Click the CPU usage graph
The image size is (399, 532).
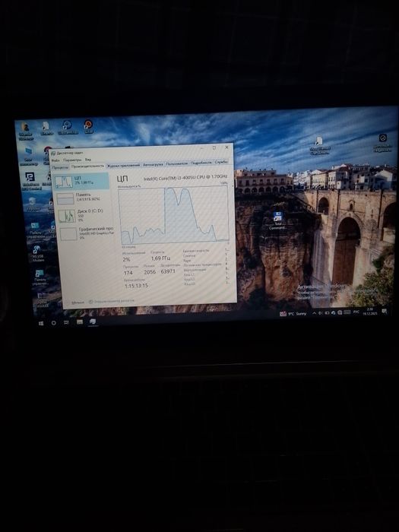(174, 214)
